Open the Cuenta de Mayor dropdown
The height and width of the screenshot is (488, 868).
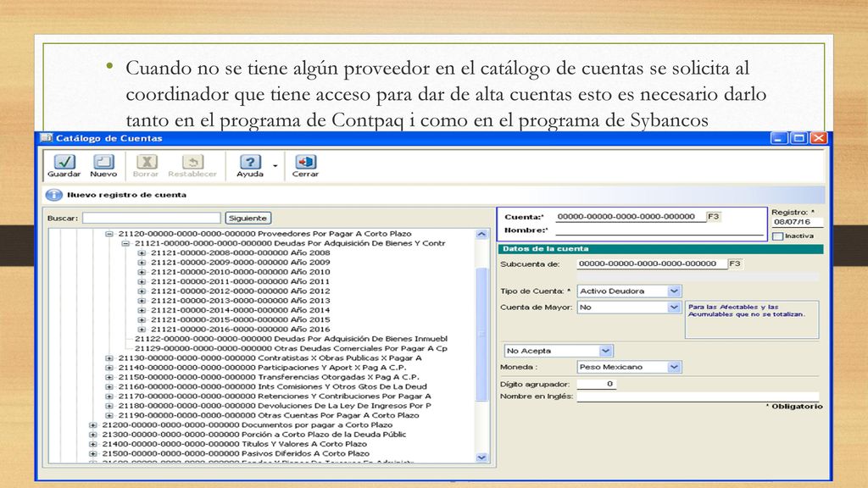(x=674, y=307)
